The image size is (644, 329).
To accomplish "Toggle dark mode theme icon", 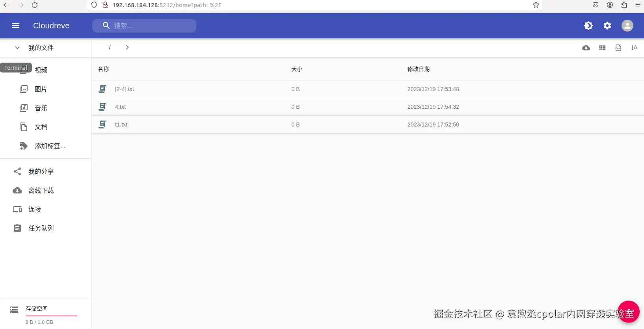I will pyautogui.click(x=588, y=26).
